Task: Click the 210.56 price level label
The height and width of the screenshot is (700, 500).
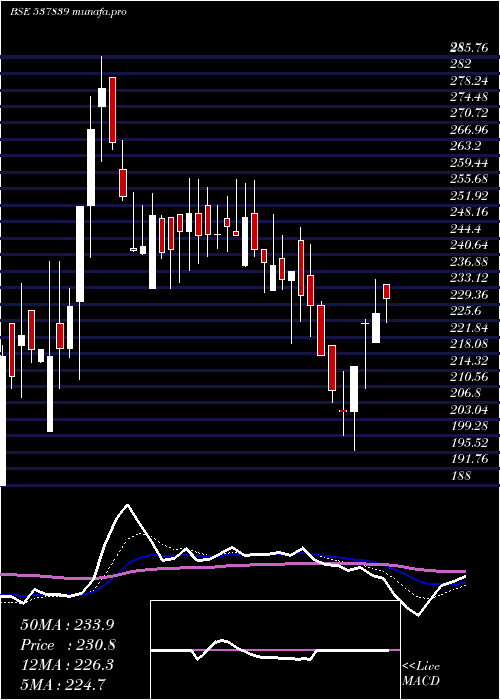Action: click(x=469, y=378)
